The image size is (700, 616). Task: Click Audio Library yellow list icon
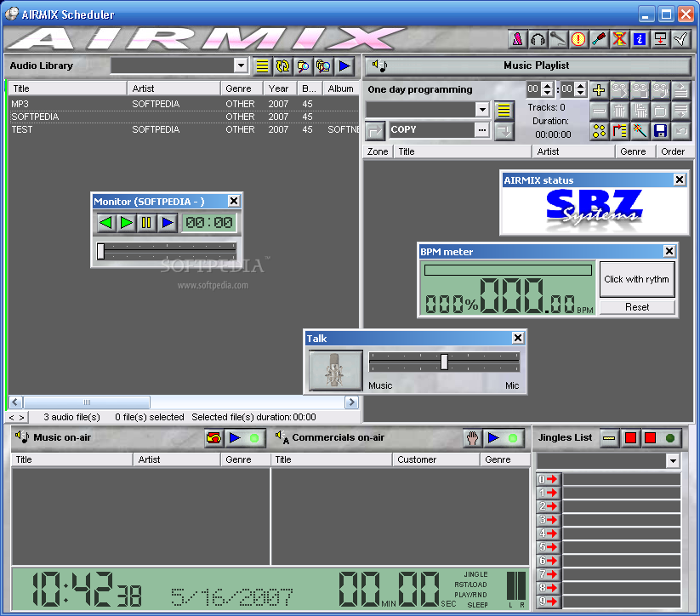262,66
